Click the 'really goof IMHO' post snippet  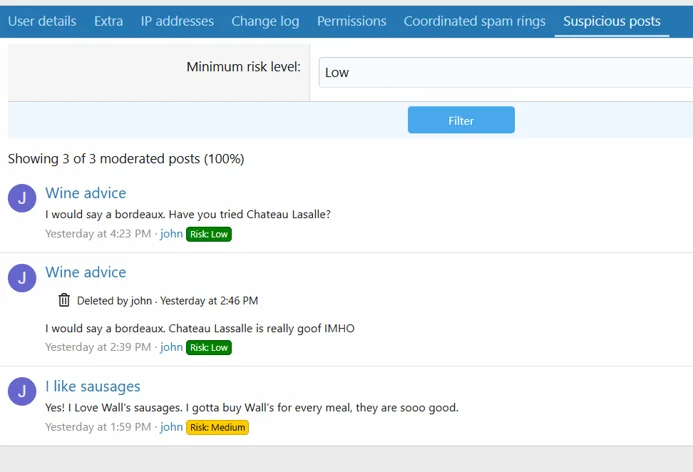click(x=200, y=328)
